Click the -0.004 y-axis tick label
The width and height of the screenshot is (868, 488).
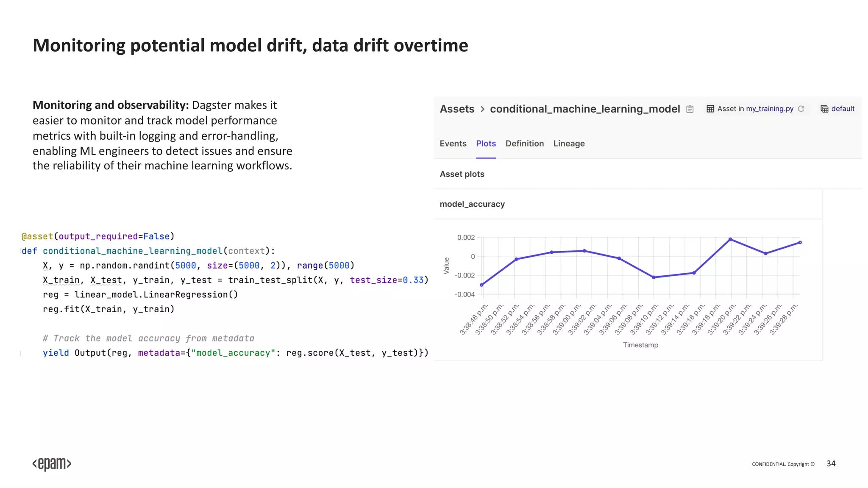coord(465,294)
